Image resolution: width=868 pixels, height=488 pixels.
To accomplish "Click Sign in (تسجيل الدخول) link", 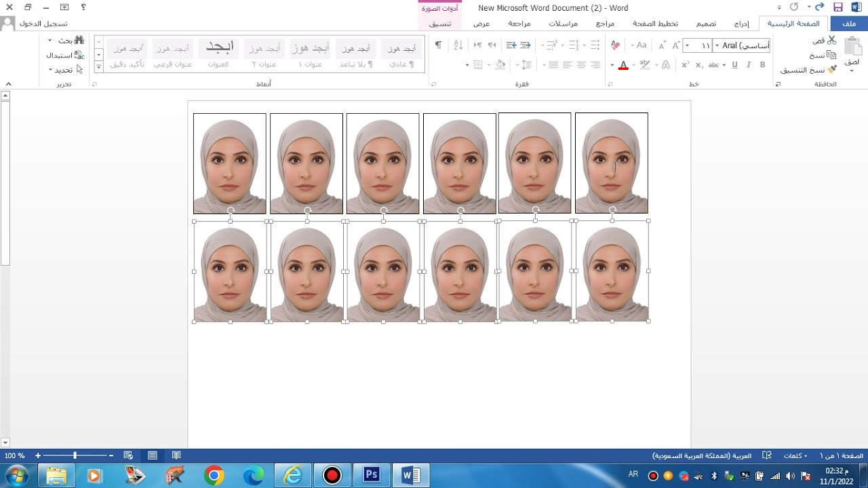I will point(43,24).
